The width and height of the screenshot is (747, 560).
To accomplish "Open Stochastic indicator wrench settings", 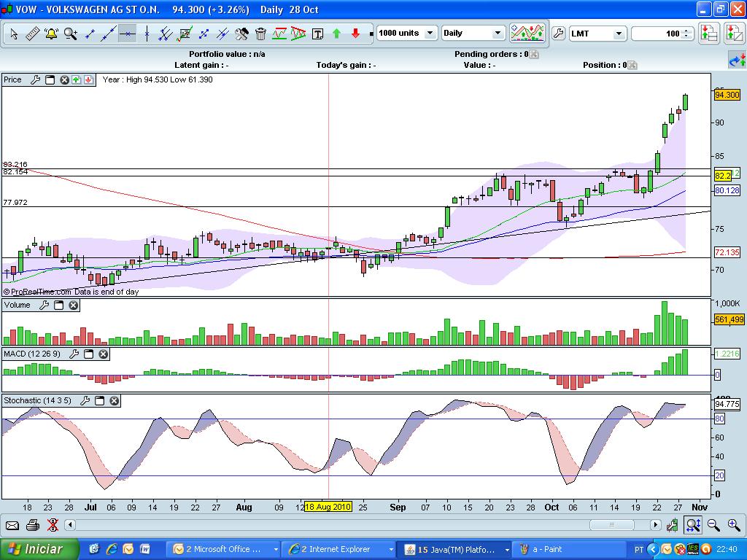I will pos(85,401).
